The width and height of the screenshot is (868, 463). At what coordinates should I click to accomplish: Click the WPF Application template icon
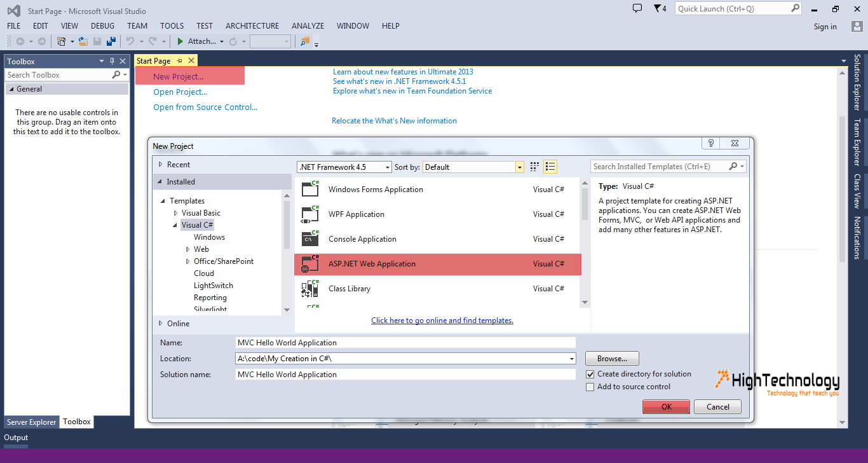pyautogui.click(x=311, y=214)
